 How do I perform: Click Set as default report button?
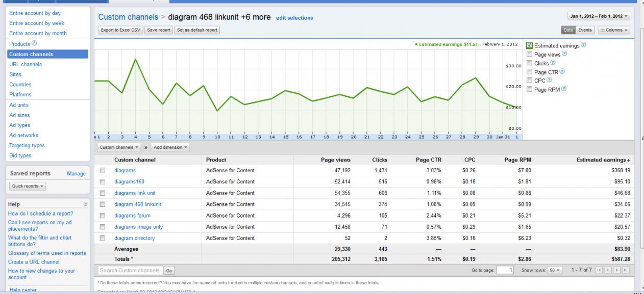pos(197,30)
